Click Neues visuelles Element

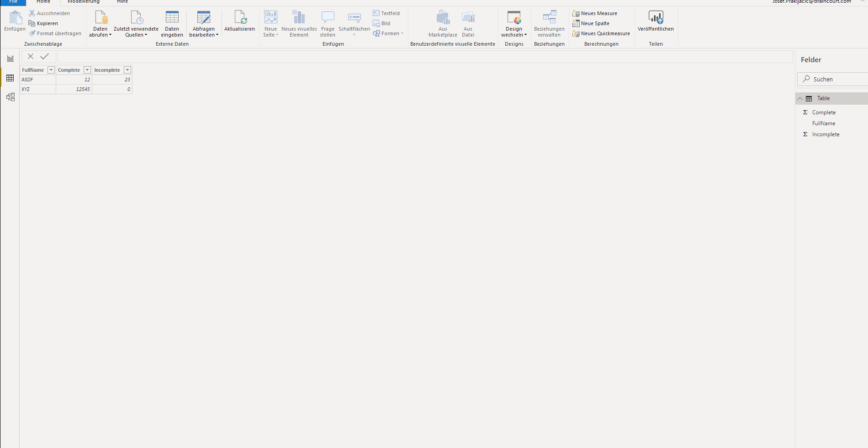coord(299,24)
